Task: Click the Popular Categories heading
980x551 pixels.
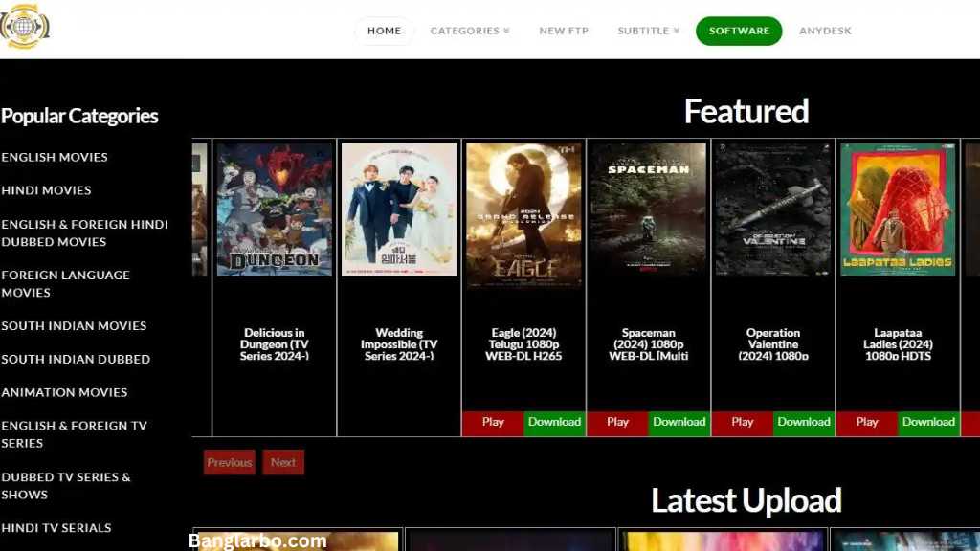Action: pyautogui.click(x=79, y=116)
